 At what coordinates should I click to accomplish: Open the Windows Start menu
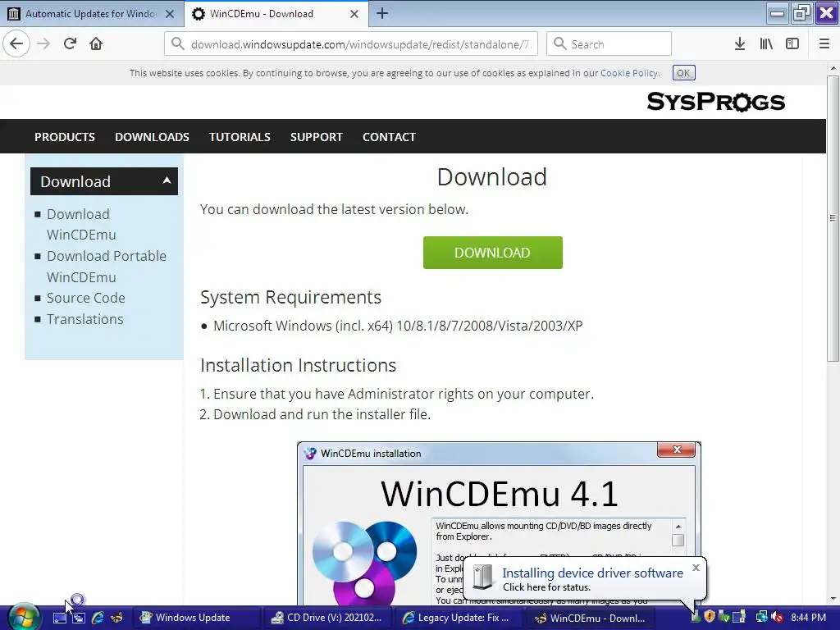[x=23, y=617]
